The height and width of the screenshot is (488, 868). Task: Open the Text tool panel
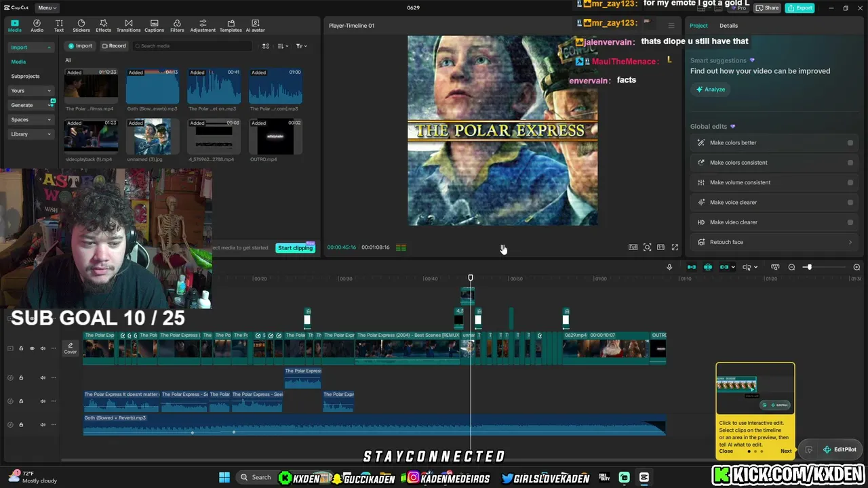point(59,26)
